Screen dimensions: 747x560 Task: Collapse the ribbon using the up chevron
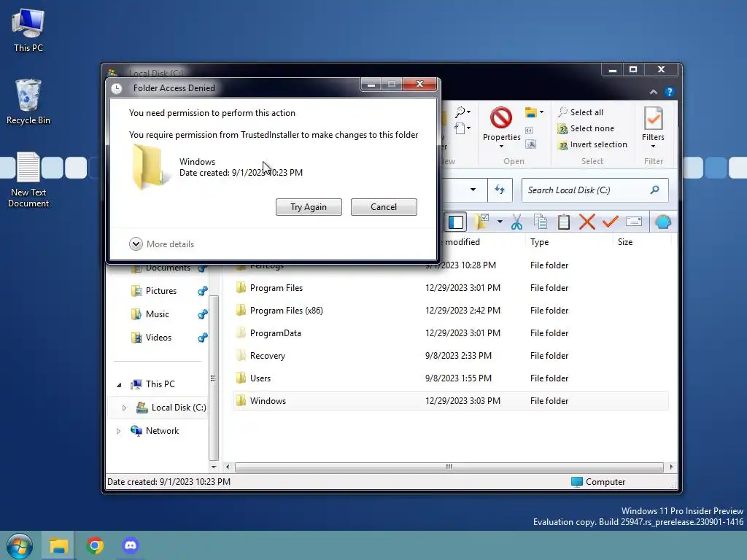point(654,92)
